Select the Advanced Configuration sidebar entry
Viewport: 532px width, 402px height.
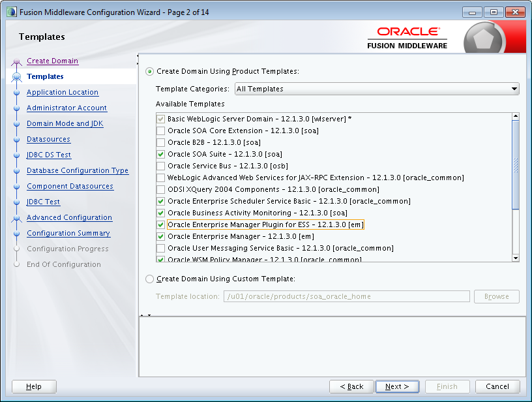pos(69,217)
